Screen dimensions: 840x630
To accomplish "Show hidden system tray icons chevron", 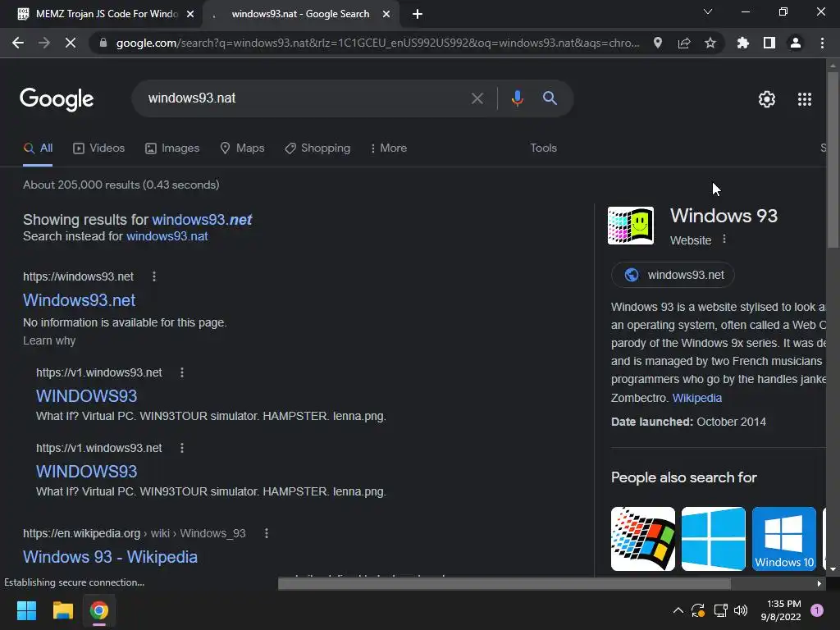I will pos(678,610).
